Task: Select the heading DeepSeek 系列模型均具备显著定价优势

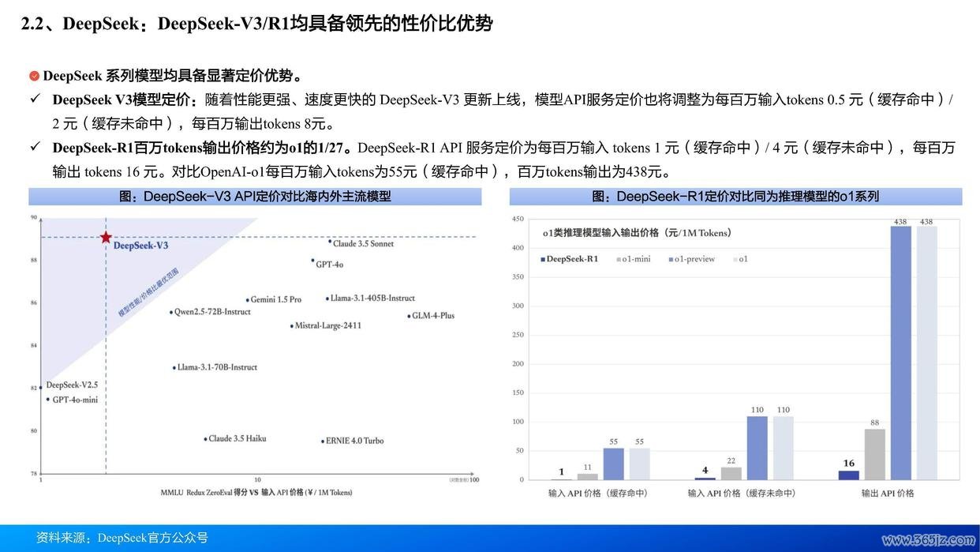Action: 173,77
